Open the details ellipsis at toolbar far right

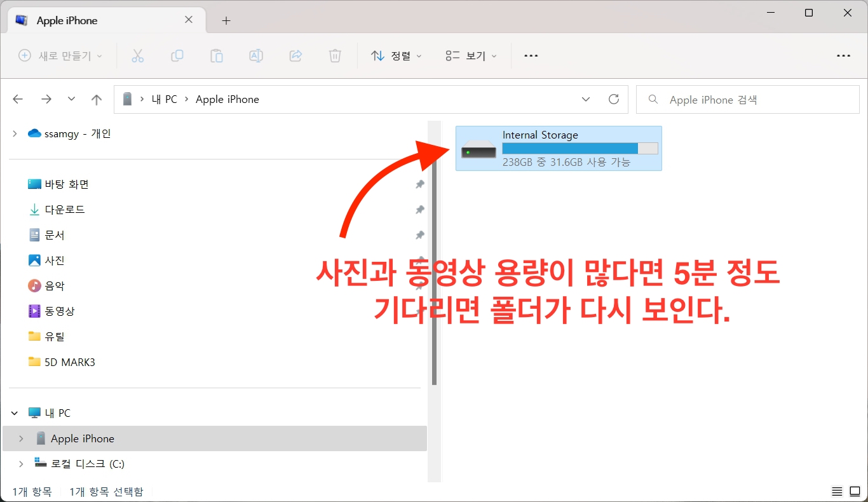pos(843,56)
